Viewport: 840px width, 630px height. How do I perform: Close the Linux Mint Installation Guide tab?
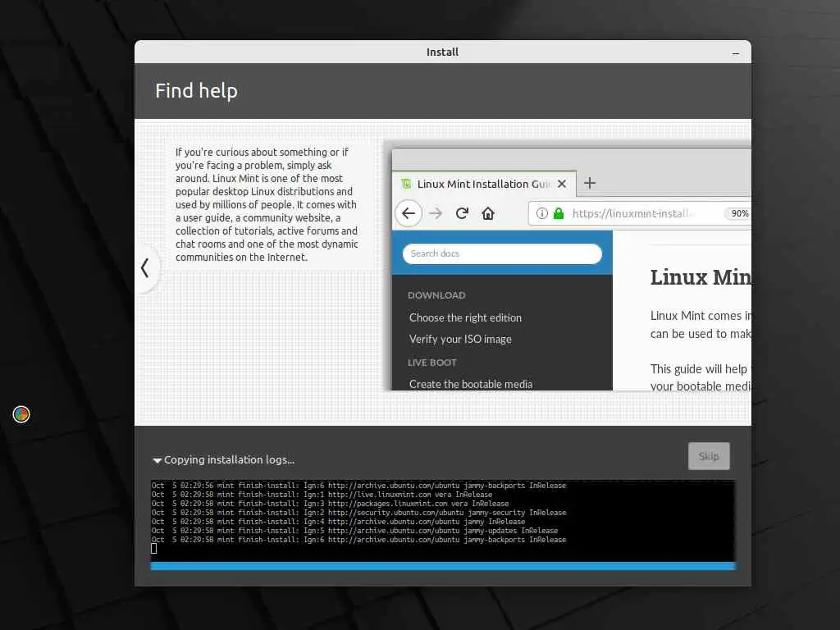click(x=561, y=184)
